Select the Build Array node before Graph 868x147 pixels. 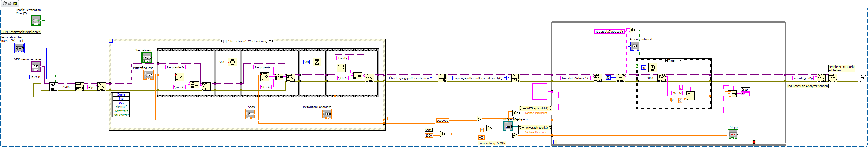click(732, 94)
